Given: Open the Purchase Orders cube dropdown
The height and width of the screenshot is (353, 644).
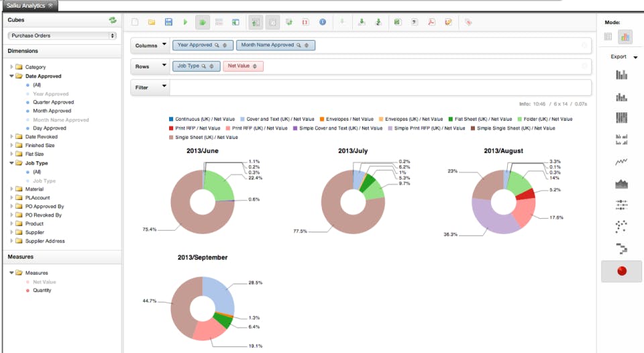Looking at the screenshot, I should pos(62,36).
